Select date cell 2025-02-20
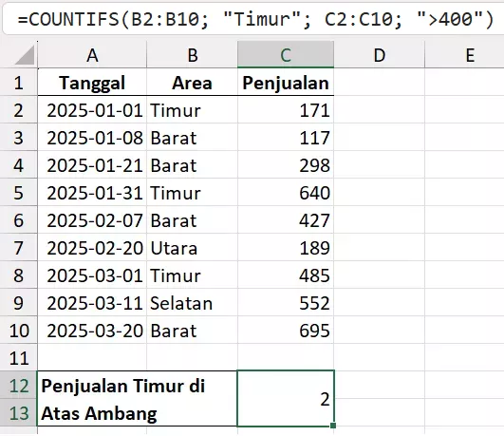 click(92, 248)
